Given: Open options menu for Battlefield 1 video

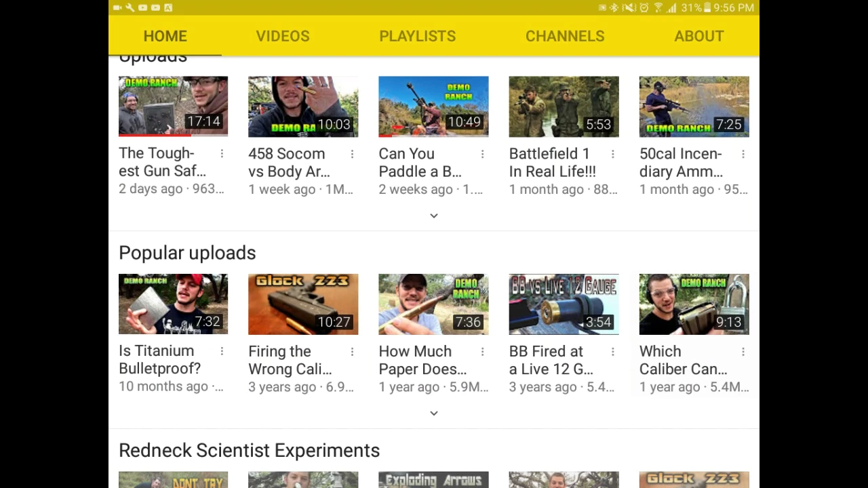Looking at the screenshot, I should tap(612, 155).
